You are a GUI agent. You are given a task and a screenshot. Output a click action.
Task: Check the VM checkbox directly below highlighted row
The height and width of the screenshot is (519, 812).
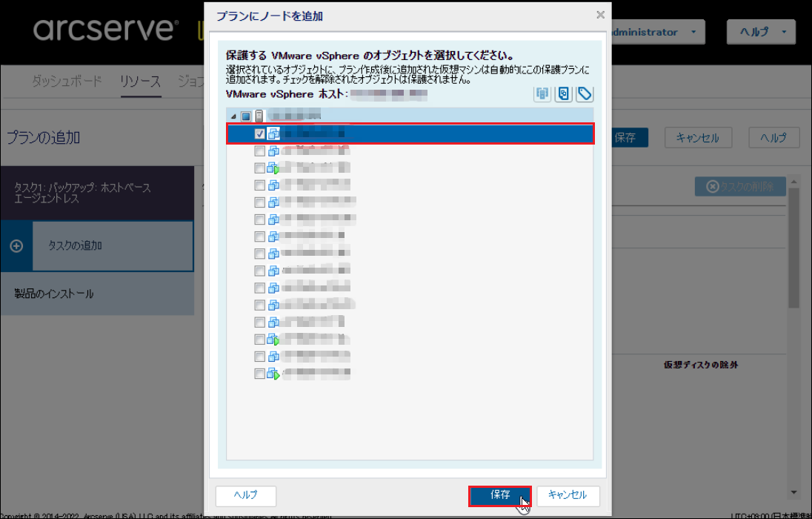tap(259, 151)
